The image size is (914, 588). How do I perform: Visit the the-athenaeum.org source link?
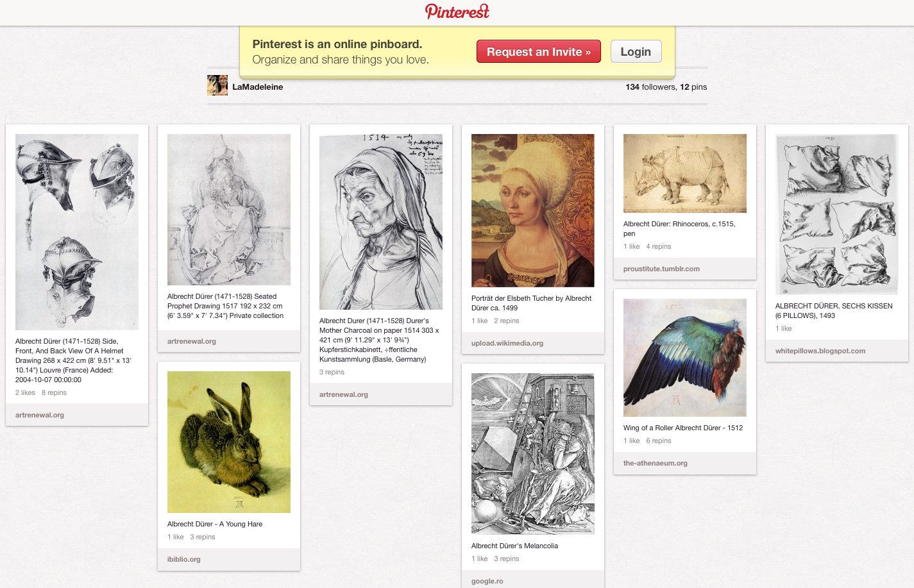tap(656, 463)
